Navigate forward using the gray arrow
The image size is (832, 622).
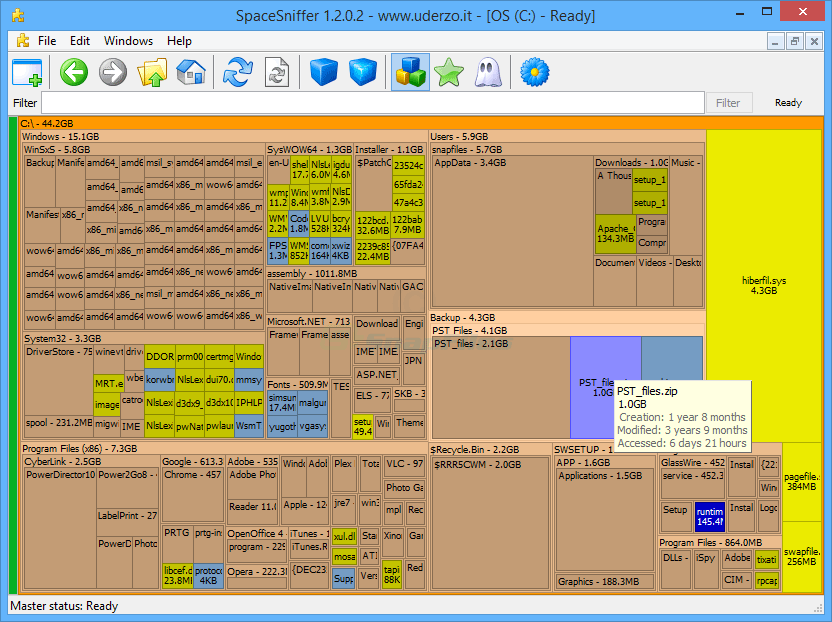(112, 72)
